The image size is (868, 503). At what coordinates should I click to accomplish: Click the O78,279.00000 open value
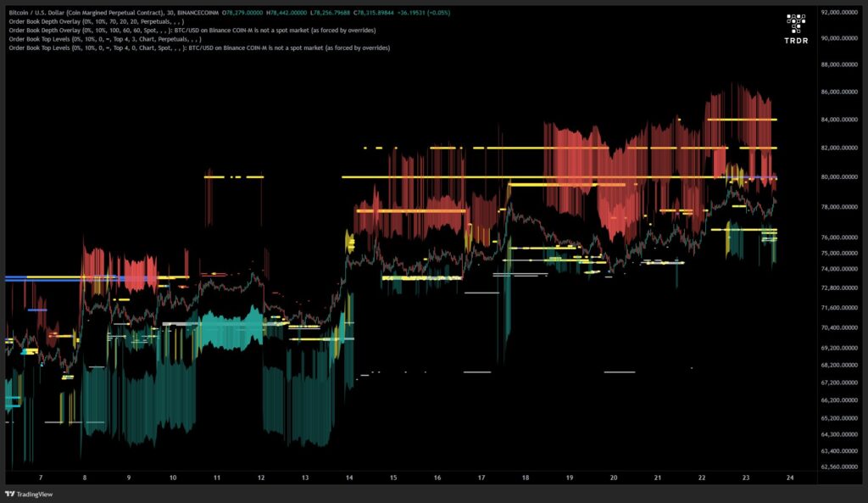tap(242, 13)
